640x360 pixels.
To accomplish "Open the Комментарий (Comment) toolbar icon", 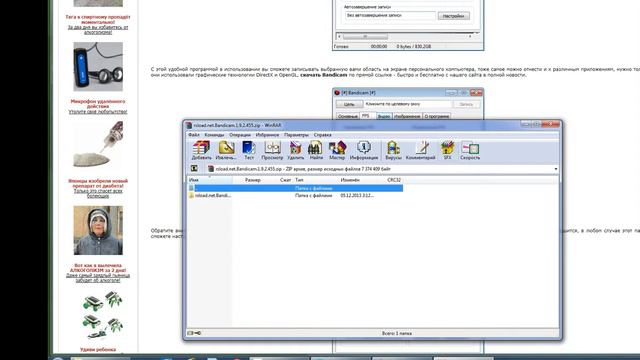I will click(x=420, y=150).
